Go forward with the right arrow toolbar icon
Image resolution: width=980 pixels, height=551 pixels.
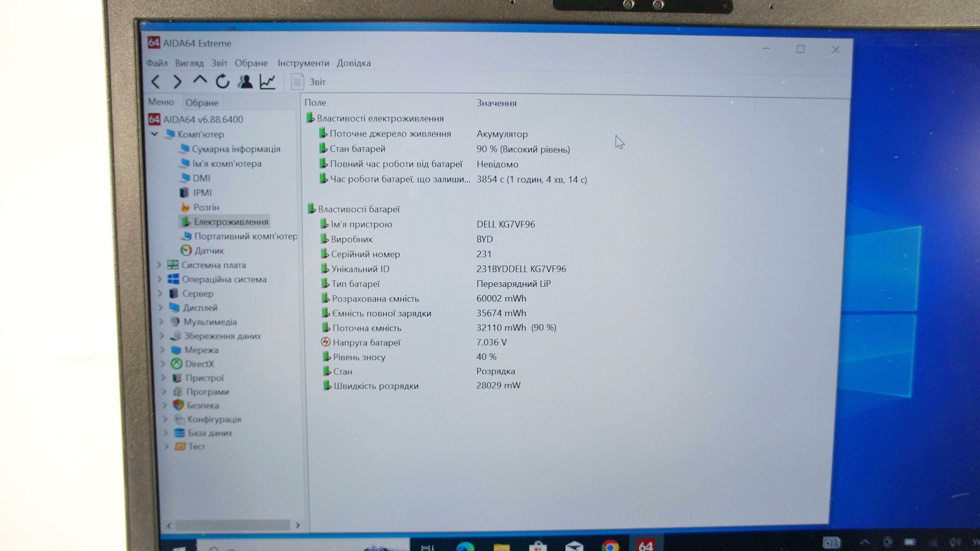tap(177, 81)
